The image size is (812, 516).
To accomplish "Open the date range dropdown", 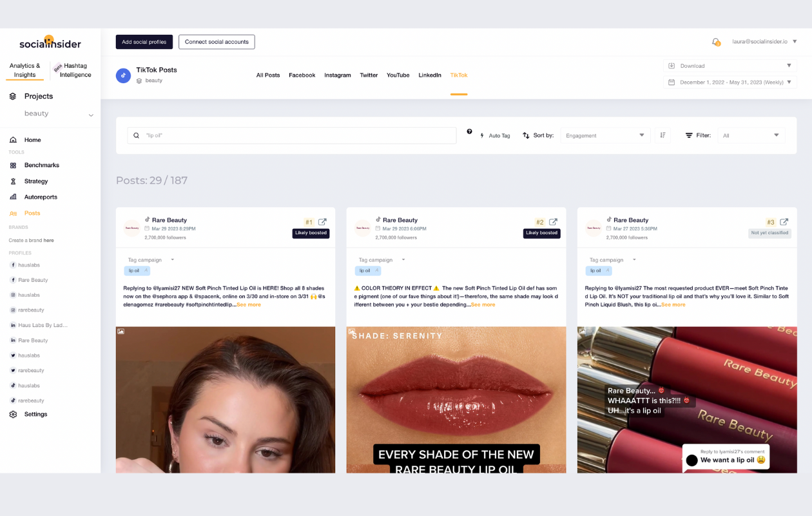I will (x=730, y=83).
